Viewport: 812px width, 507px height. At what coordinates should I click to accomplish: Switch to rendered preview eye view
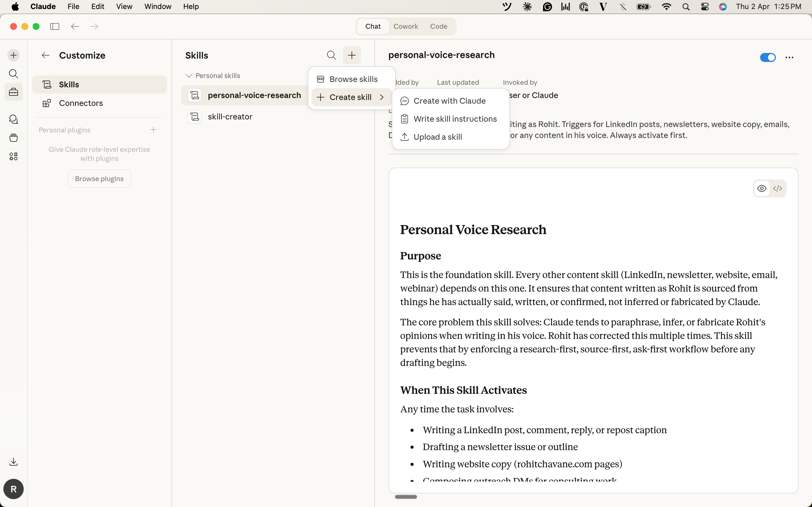[x=762, y=188]
